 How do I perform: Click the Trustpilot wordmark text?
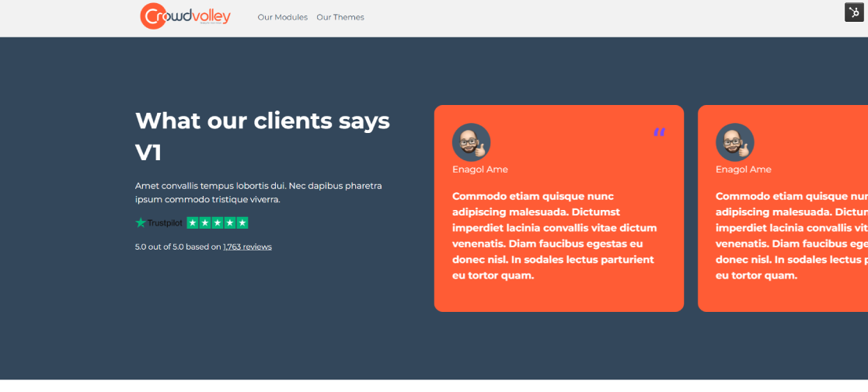tap(165, 223)
